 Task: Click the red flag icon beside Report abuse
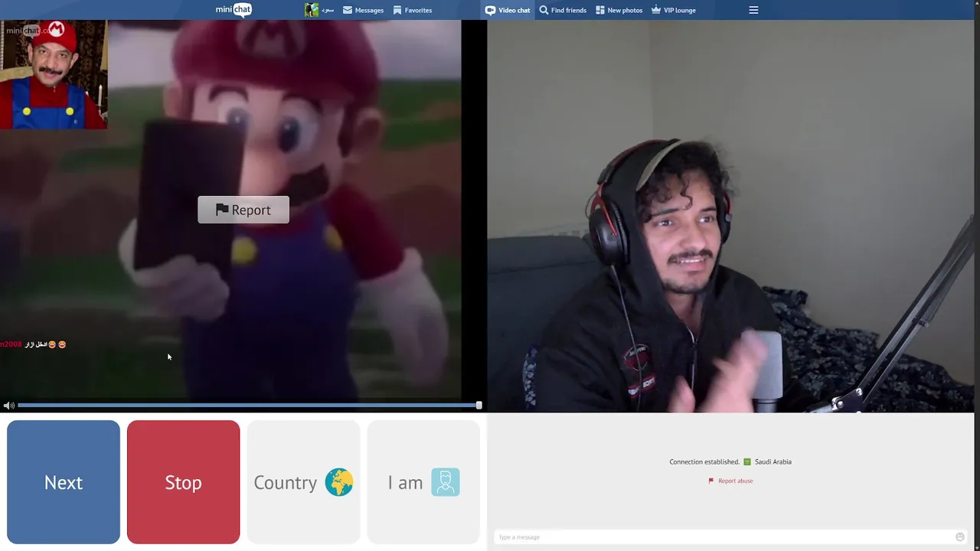coord(711,481)
